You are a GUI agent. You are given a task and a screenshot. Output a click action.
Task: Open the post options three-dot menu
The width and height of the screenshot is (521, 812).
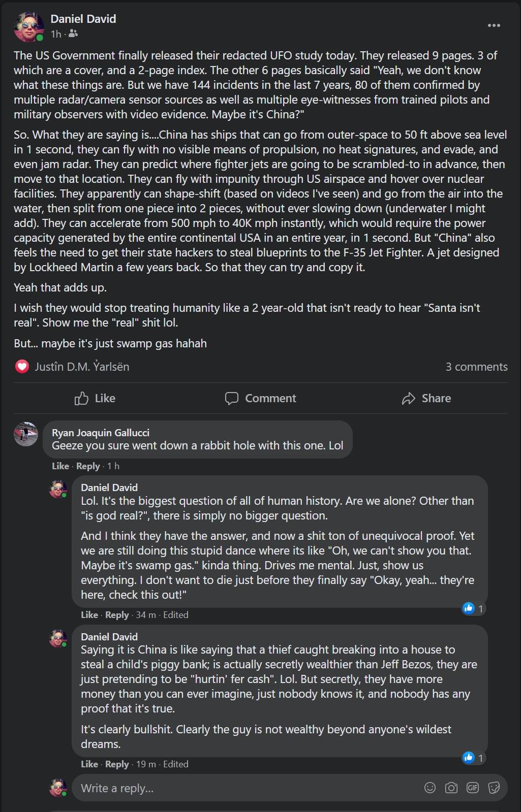tap(494, 25)
